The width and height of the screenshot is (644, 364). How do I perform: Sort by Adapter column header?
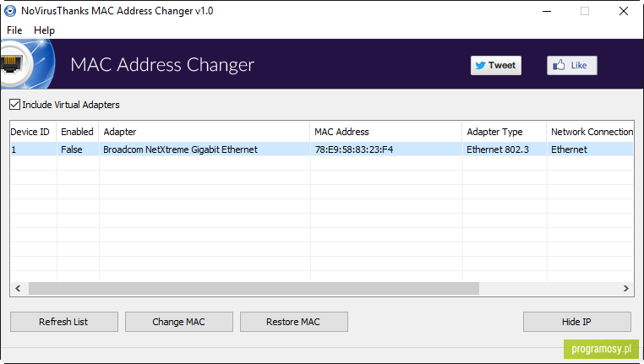[205, 132]
